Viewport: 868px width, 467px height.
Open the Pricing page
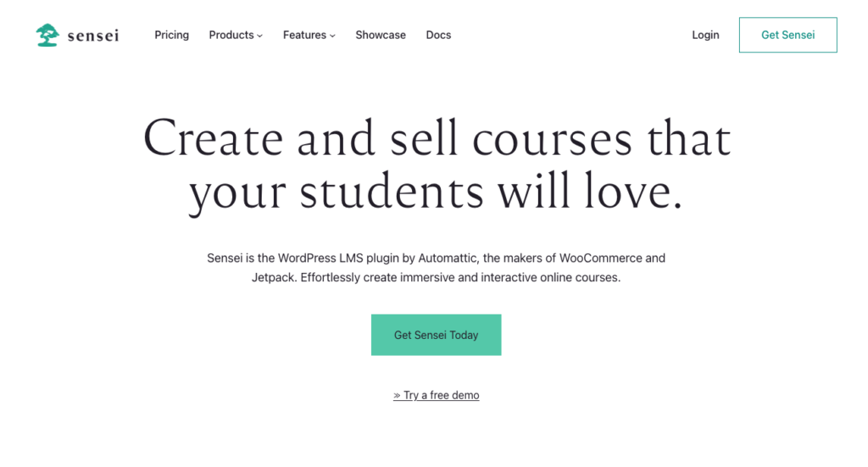click(171, 35)
